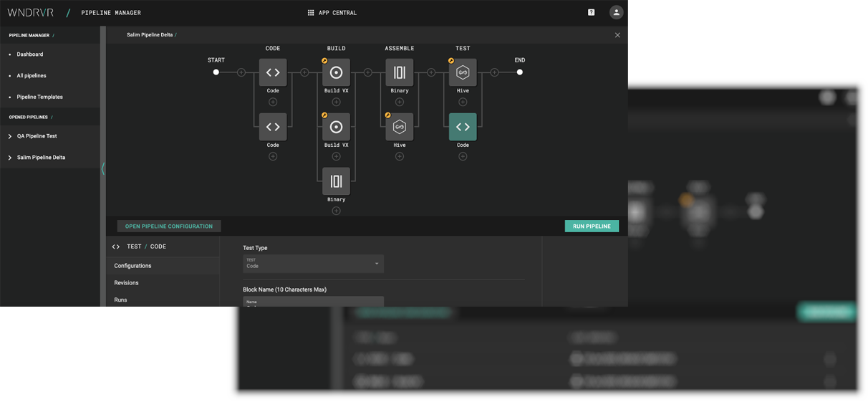Image resolution: width=868 pixels, height=402 pixels.
Task: Select the Binary block in BUILD column
Action: click(336, 181)
